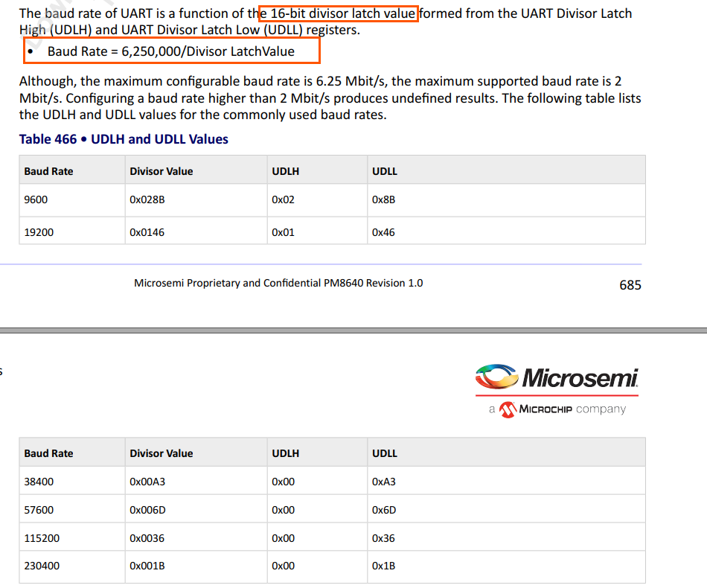
Task: Click the 0x36 UDLL cell
Action: [x=506, y=538]
